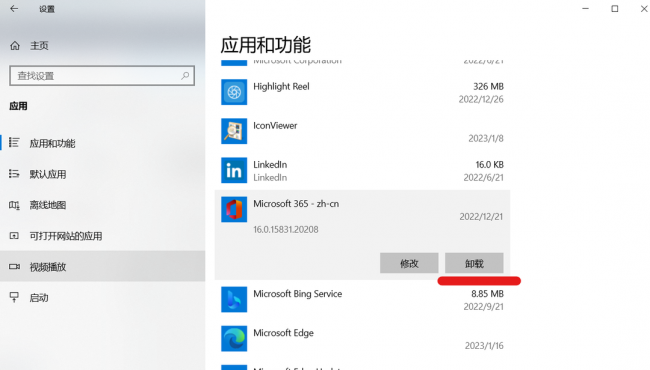The image size is (650, 370).
Task: Select the IconViewer app icon
Action: [x=234, y=131]
